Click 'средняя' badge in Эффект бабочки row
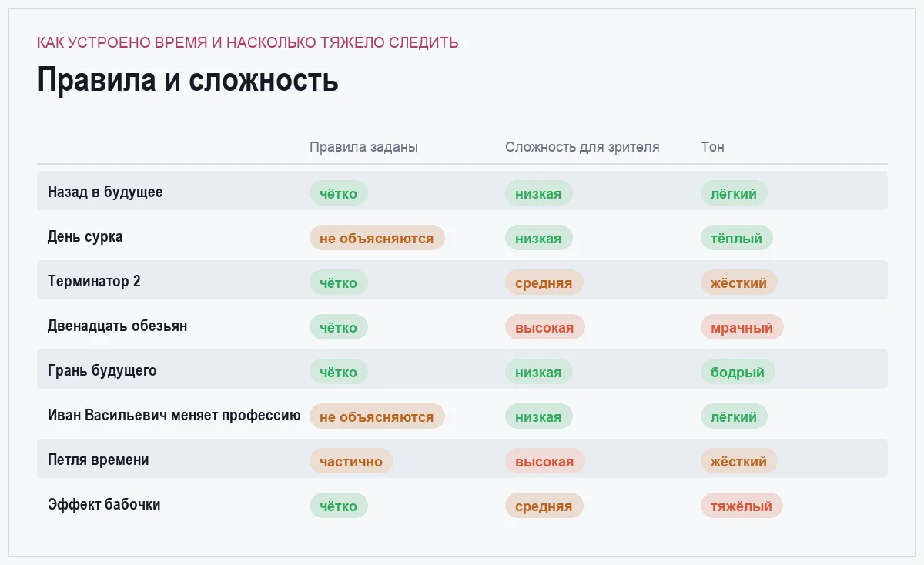 click(x=544, y=506)
